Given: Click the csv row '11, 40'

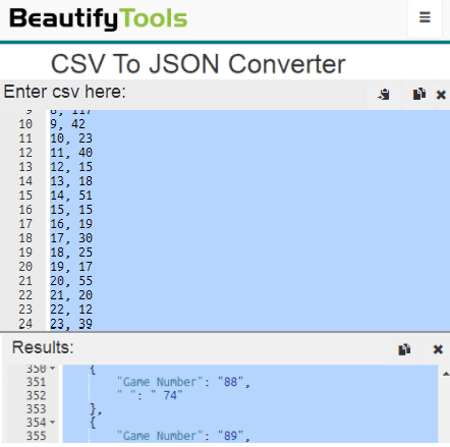Looking at the screenshot, I should (x=250, y=153).
